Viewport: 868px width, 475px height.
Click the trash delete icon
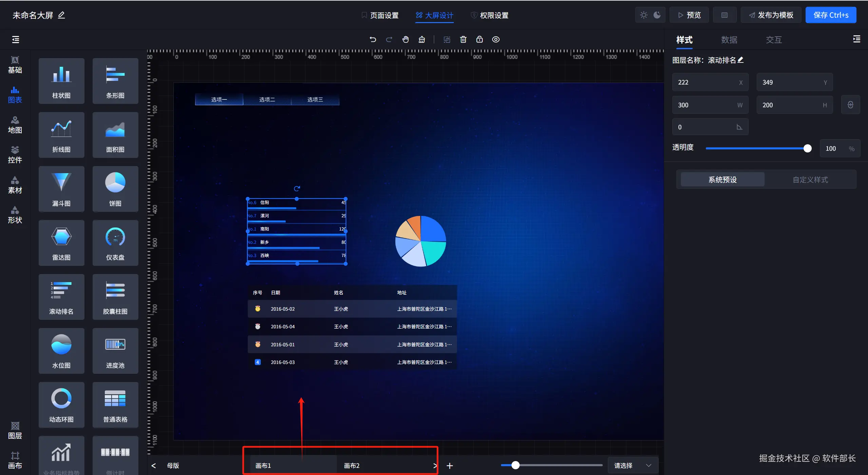click(x=463, y=39)
